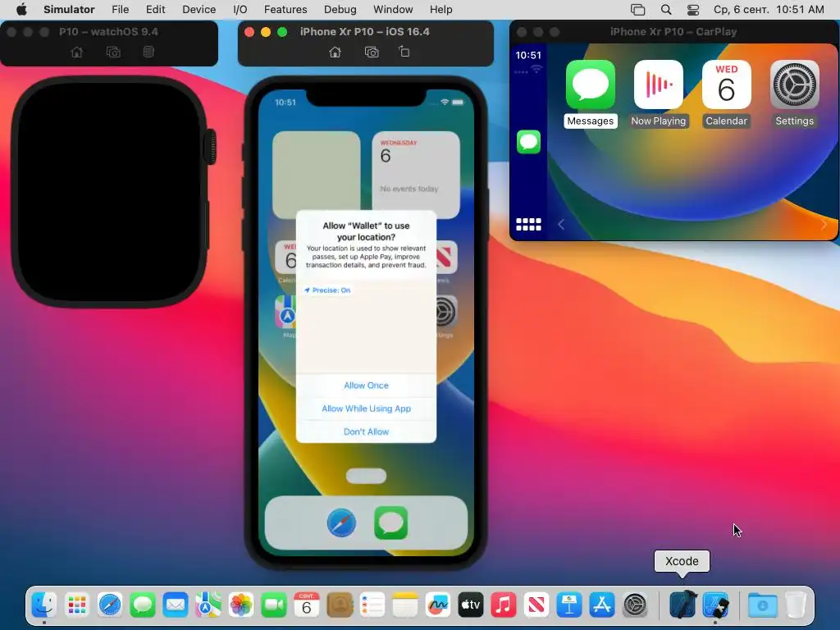
Task: Open News from Dock
Action: click(x=536, y=605)
